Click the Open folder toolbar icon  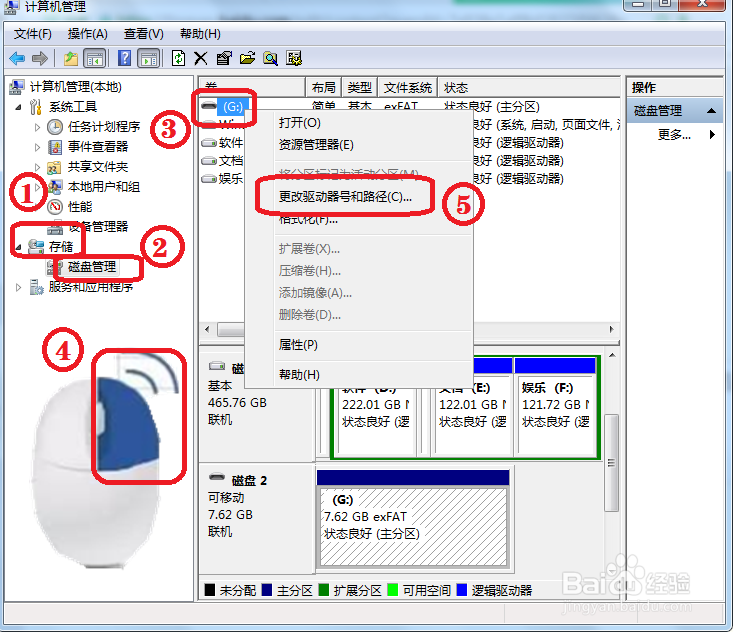pos(247,58)
